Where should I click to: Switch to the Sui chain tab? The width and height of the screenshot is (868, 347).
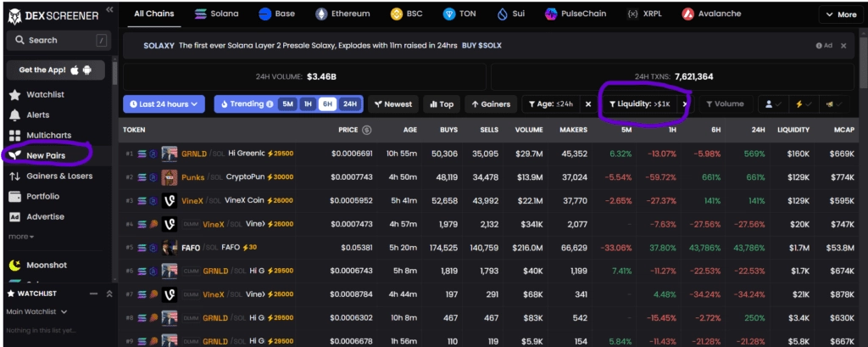click(x=511, y=14)
